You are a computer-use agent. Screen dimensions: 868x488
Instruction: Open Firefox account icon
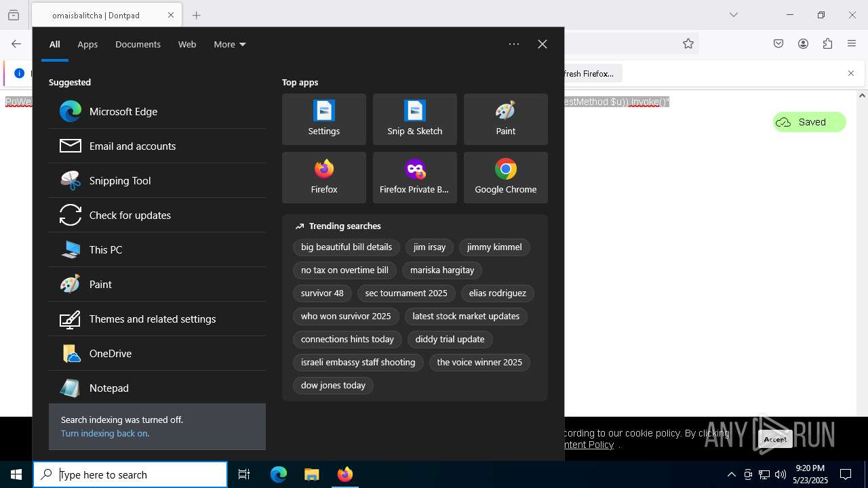point(803,43)
